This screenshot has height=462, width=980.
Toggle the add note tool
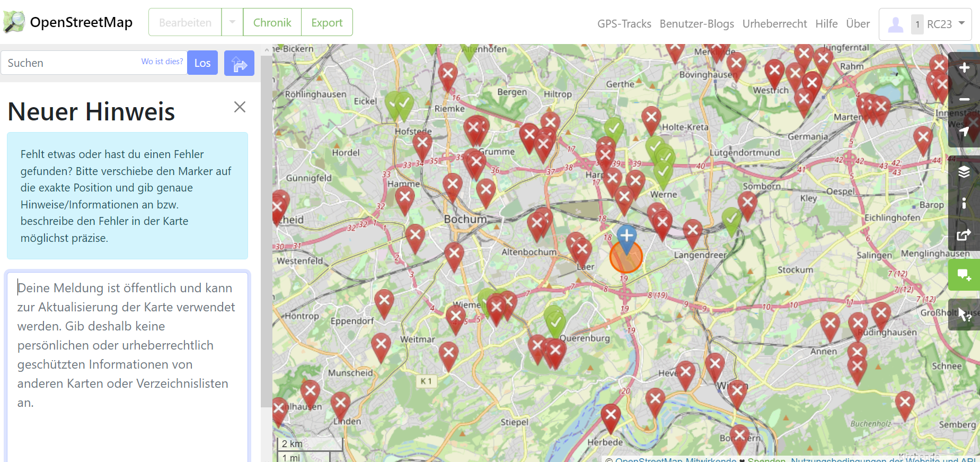tap(964, 275)
